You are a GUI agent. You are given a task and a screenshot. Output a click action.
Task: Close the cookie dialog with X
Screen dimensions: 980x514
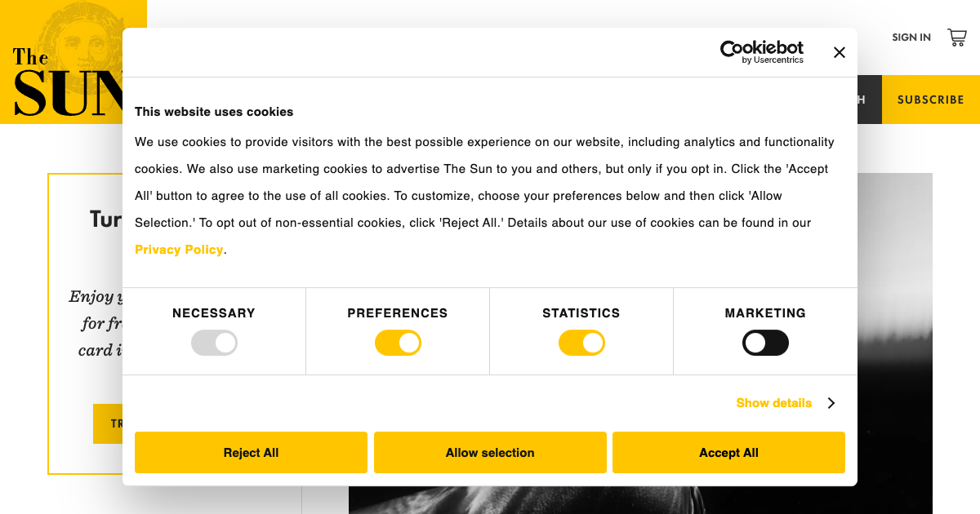(840, 52)
